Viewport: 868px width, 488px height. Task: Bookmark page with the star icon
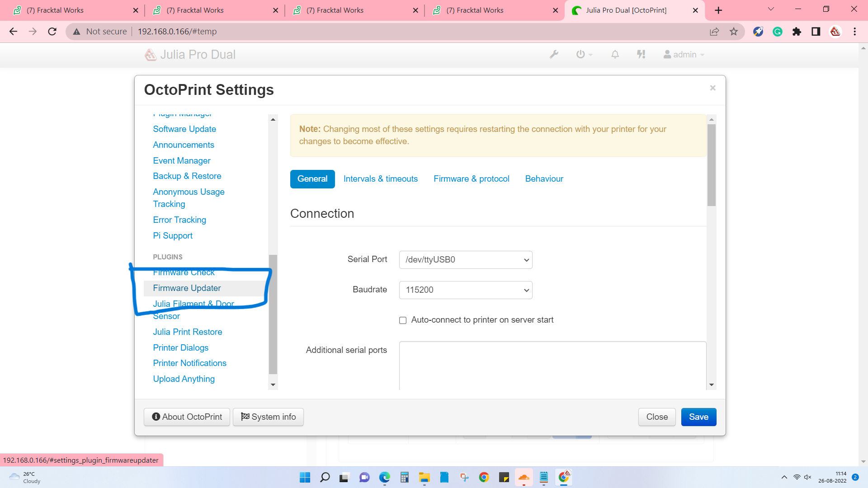pos(734,32)
